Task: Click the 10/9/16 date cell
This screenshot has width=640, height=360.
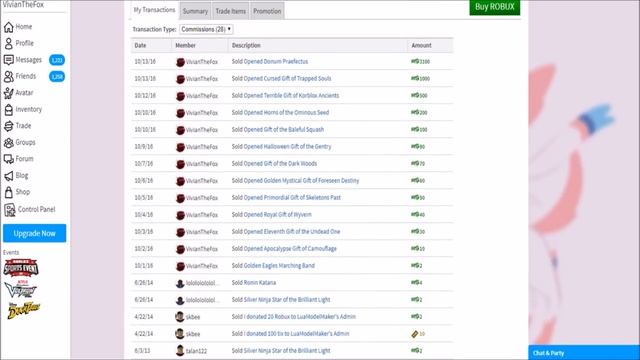Action: pos(144,147)
